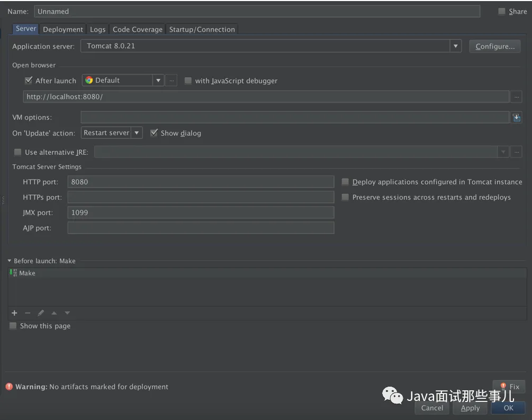
Task: Add a before-launch task with plus icon
Action: [x=14, y=313]
